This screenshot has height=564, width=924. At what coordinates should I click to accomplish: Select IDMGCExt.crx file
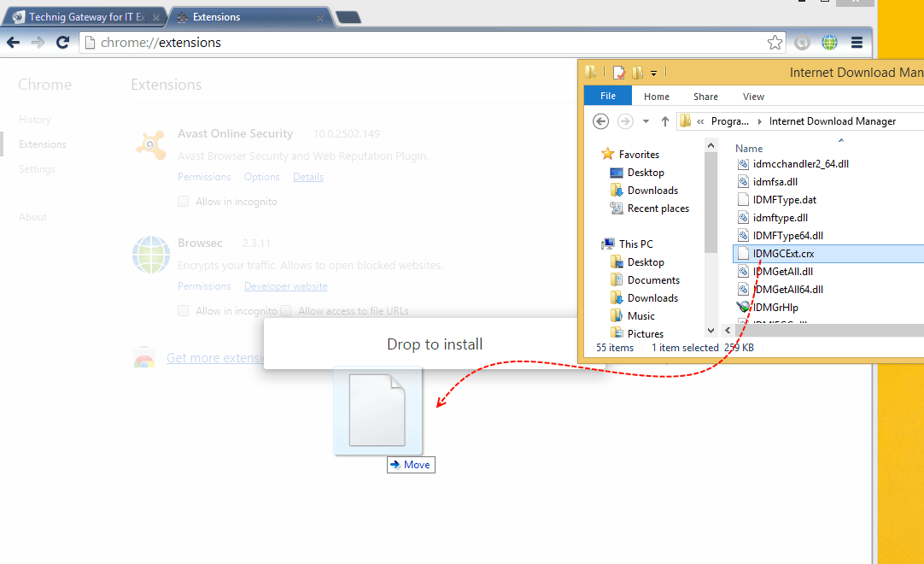828,254
